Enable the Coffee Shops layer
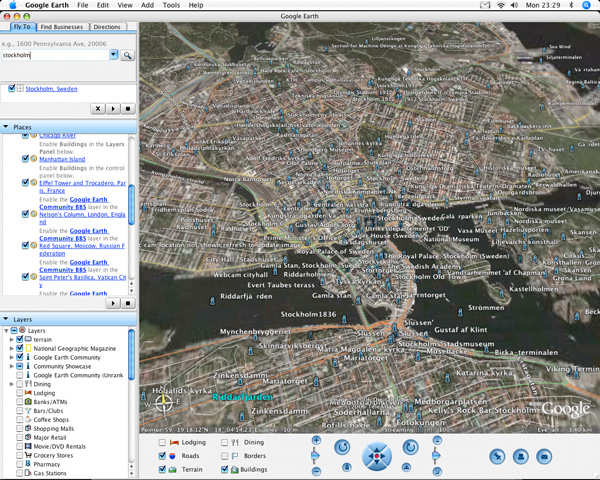Screen dimensions: 600x480 pyautogui.click(x=20, y=420)
